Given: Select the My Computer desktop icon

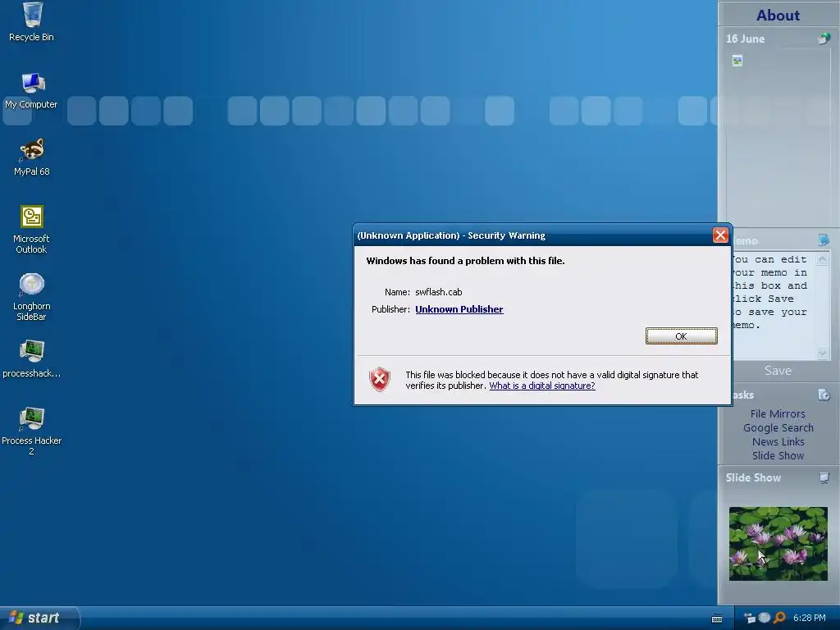Looking at the screenshot, I should click(x=32, y=90).
